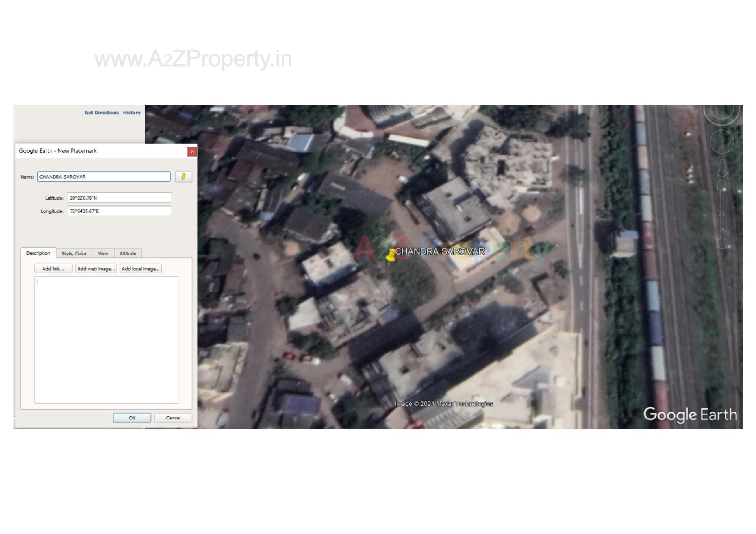
Task: Click the Add link button
Action: point(53,268)
